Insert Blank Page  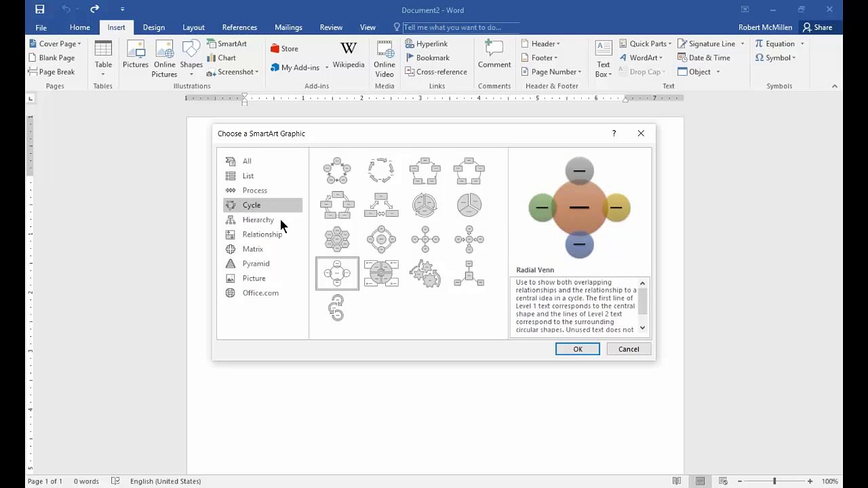(52, 58)
